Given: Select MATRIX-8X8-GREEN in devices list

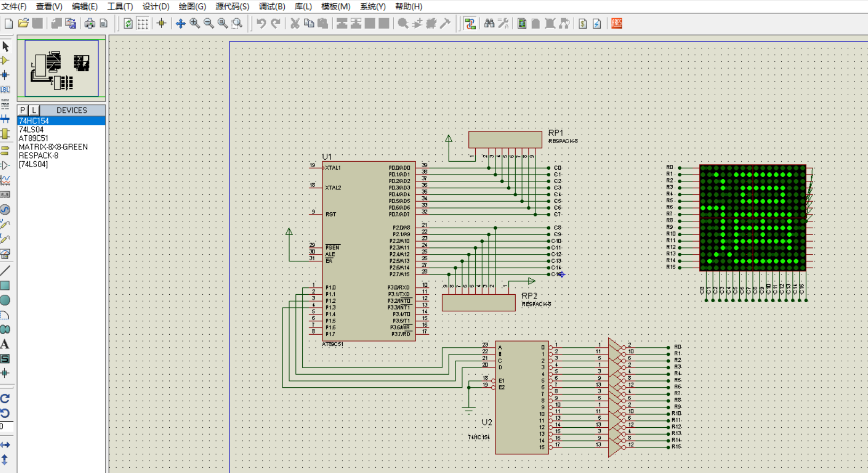Looking at the screenshot, I should click(x=53, y=147).
